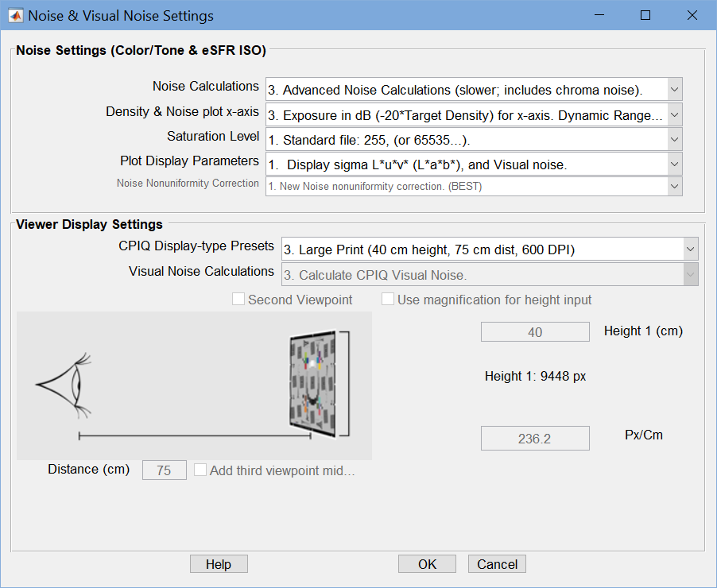Viewport: 717px width, 588px height.
Task: Enable Use magnification for height input
Action: tap(388, 299)
